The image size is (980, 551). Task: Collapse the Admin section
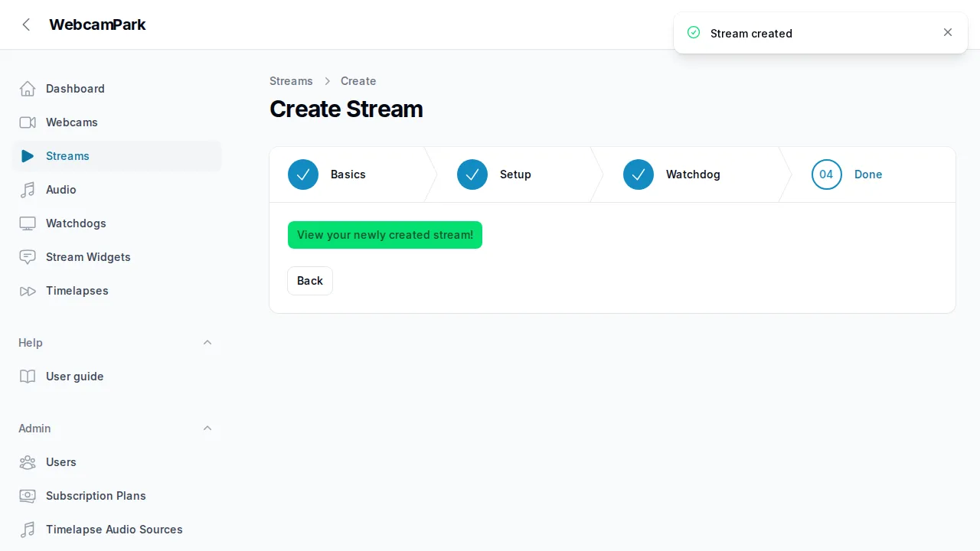tap(207, 429)
